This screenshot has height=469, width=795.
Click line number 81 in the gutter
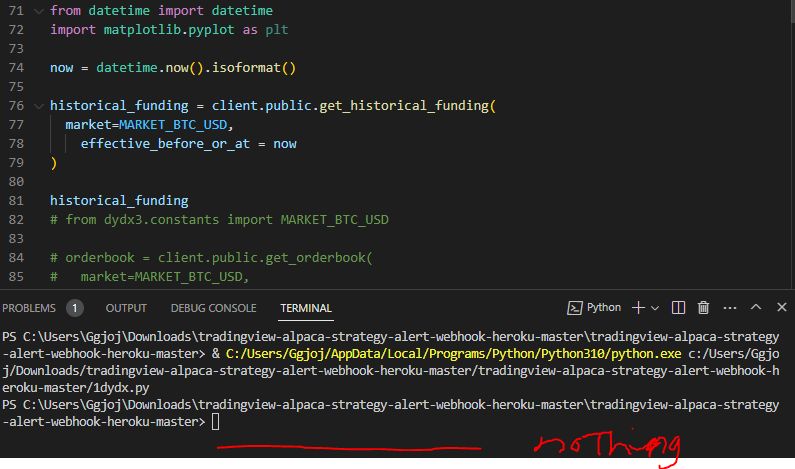point(16,201)
